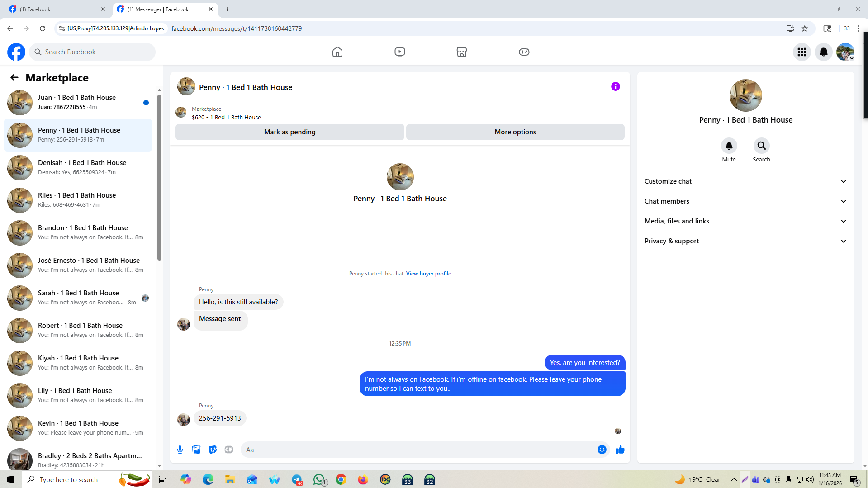The width and height of the screenshot is (868, 488).
Task: Open Riles chat conversation
Action: coord(78,200)
